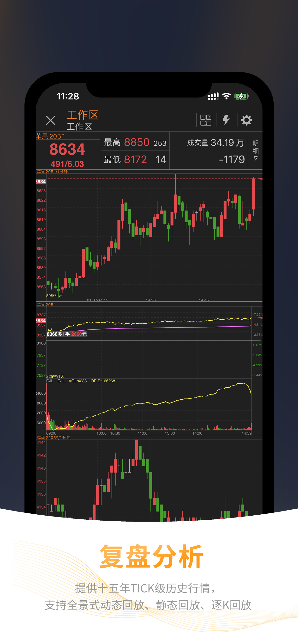Viewport: 298px width, 644px height.
Task: Tap the first CJL indicator label
Action: point(50,381)
